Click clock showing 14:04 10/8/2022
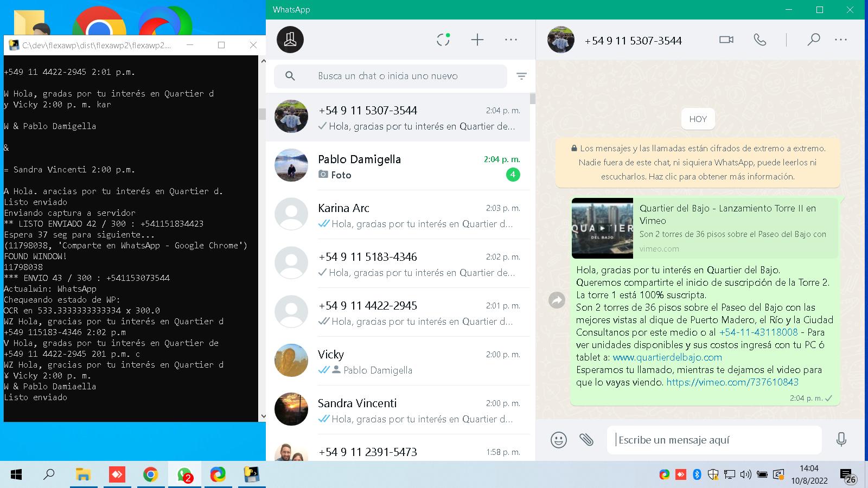The width and height of the screenshot is (868, 488). coord(809,474)
